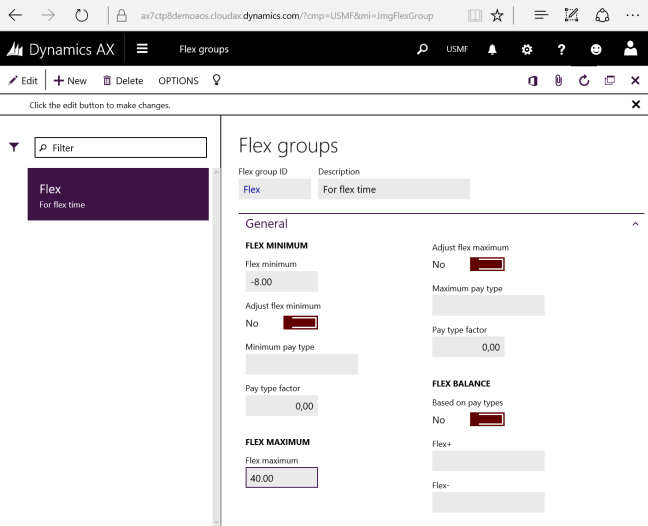Click the help question mark icon
The width and height of the screenshot is (648, 526).
[561, 49]
